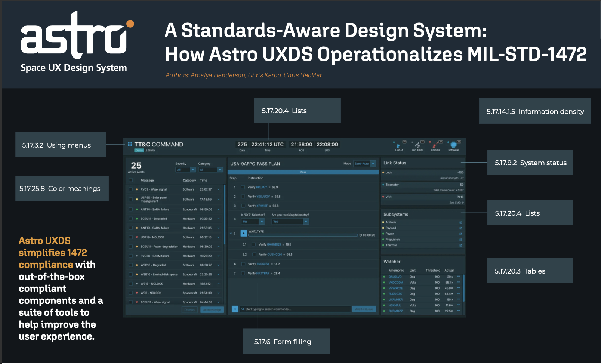The height and width of the screenshot is (364, 601).
Task: Launch the Attitude subsystem external link icon
Action: point(460,222)
